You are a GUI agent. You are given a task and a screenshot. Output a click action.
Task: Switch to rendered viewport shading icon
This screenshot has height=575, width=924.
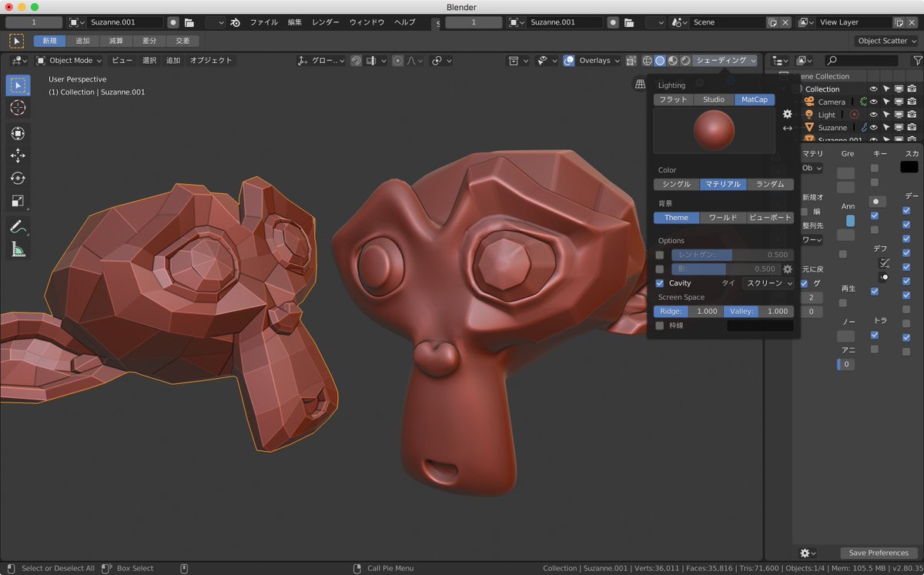(685, 60)
